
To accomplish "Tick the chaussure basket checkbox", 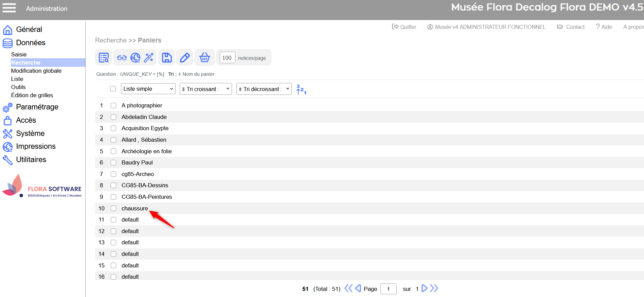I will click(x=113, y=208).
